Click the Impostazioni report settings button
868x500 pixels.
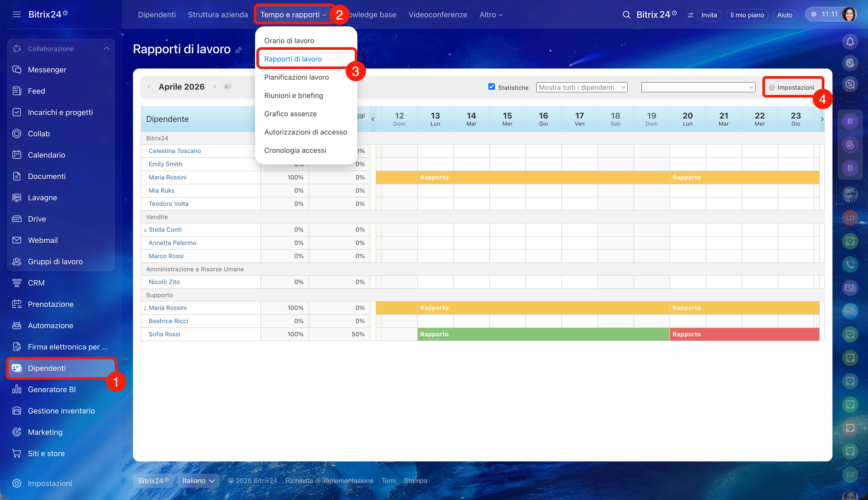(x=791, y=87)
